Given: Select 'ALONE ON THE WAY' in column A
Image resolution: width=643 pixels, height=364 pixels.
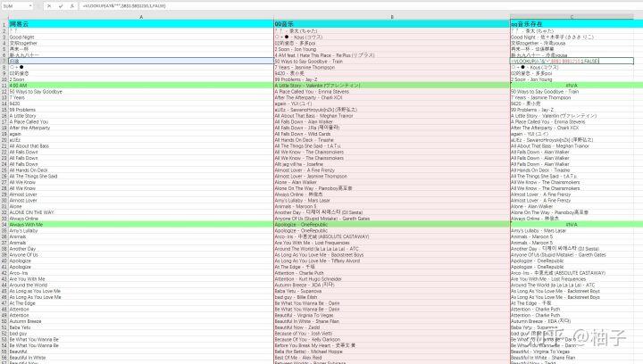Looking at the screenshot, I should (x=141, y=212).
